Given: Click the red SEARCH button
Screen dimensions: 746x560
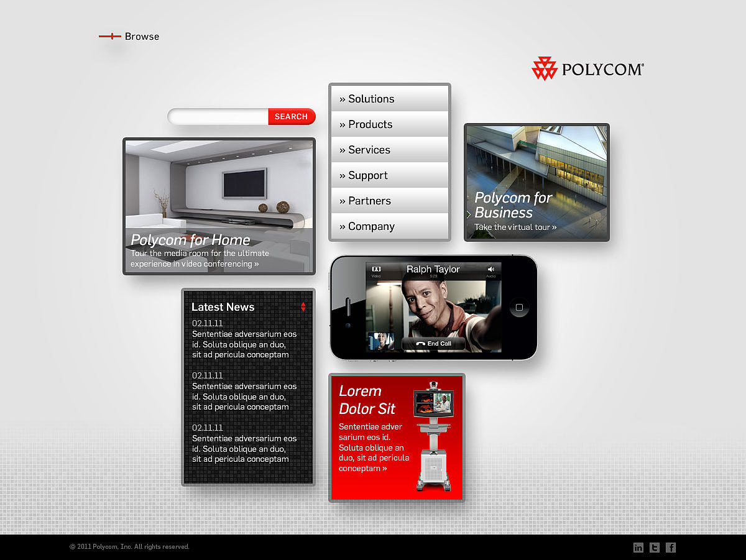Looking at the screenshot, I should coord(292,116).
